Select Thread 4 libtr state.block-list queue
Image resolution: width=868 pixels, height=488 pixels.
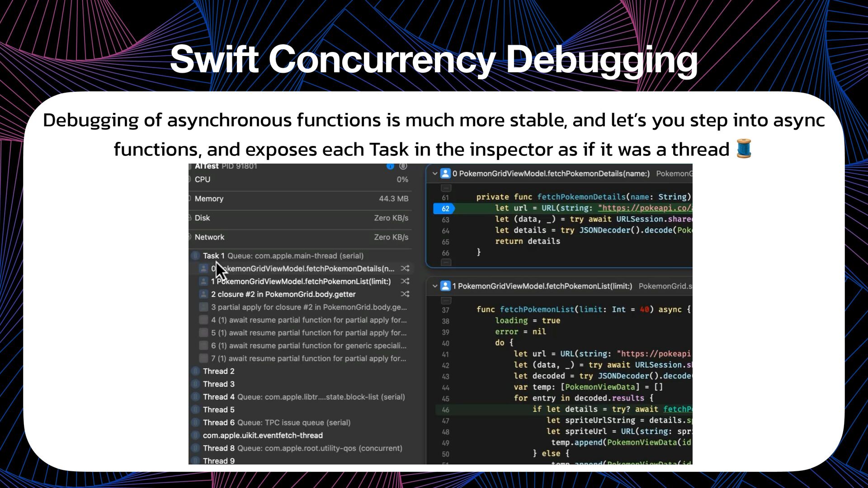[x=300, y=397]
